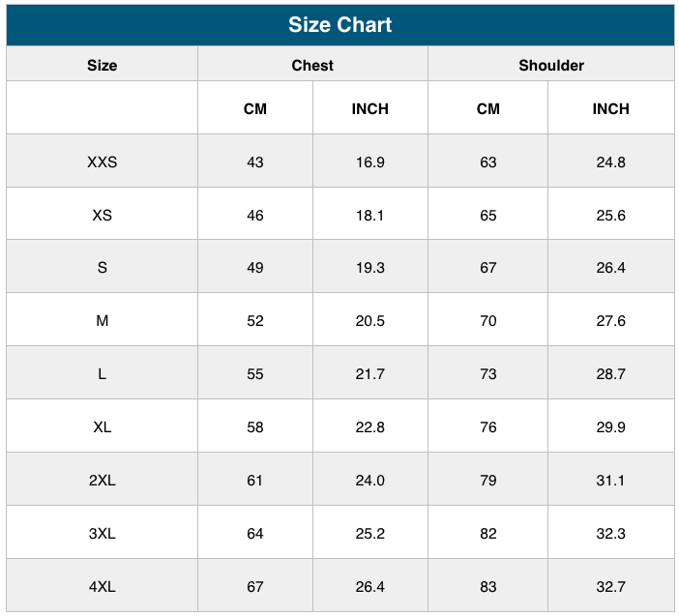Click chest value 58 for size XL

(x=255, y=426)
